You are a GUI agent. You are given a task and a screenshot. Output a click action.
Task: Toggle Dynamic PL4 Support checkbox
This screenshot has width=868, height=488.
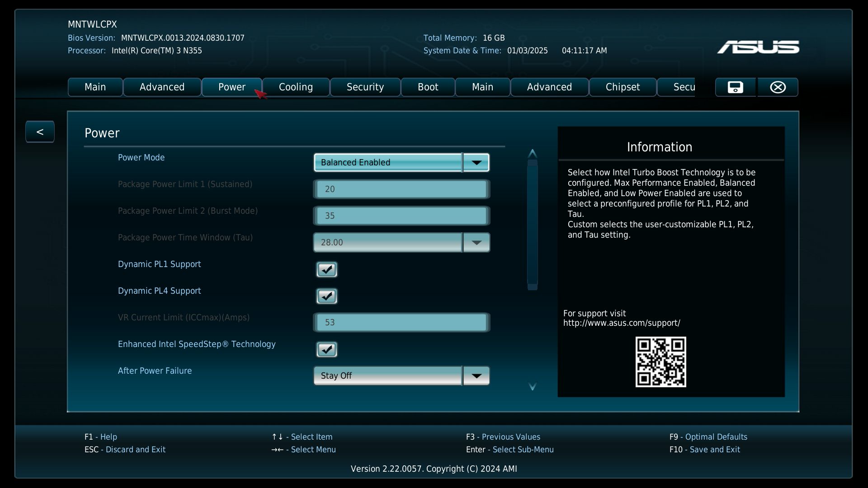click(326, 296)
